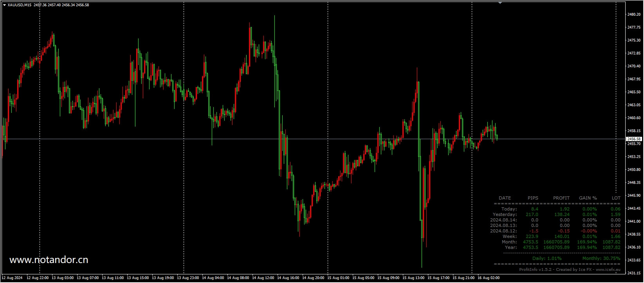
Task: Click the 2465.50 level on the price scale
Action: pos(634,92)
